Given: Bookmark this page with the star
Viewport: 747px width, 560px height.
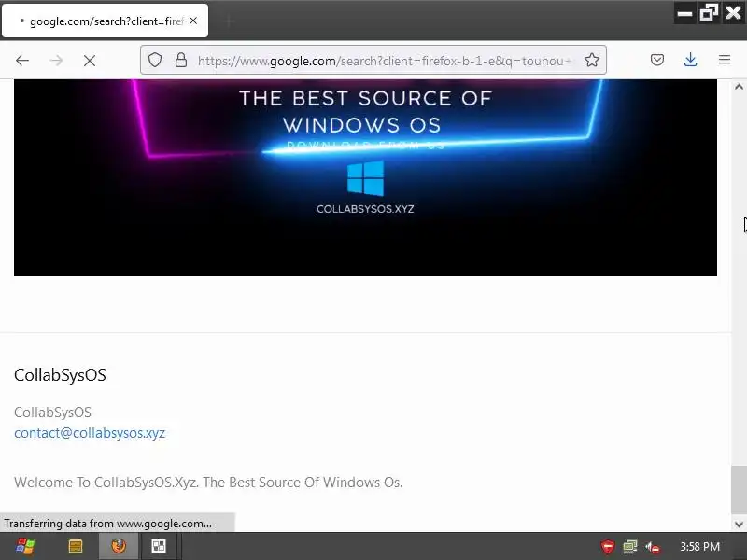Looking at the screenshot, I should pyautogui.click(x=592, y=60).
